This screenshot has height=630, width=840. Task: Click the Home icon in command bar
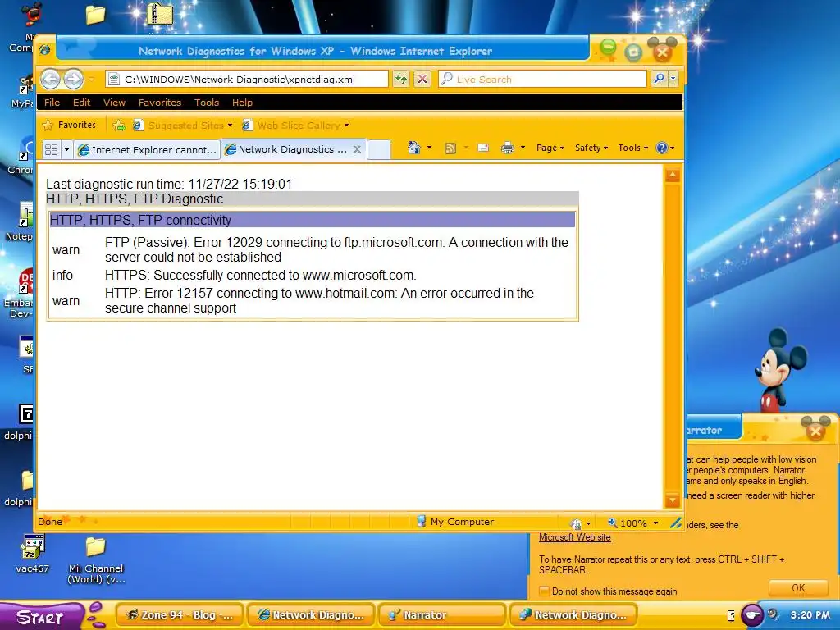413,148
